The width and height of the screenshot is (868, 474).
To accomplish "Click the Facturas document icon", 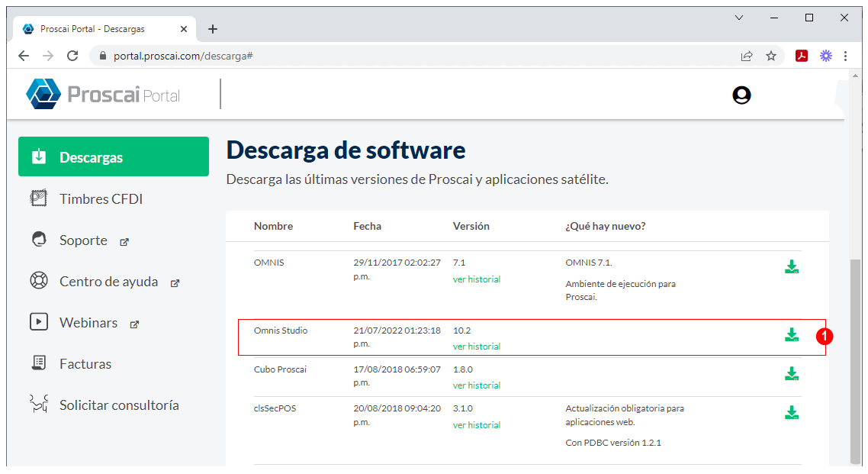I will coord(39,363).
